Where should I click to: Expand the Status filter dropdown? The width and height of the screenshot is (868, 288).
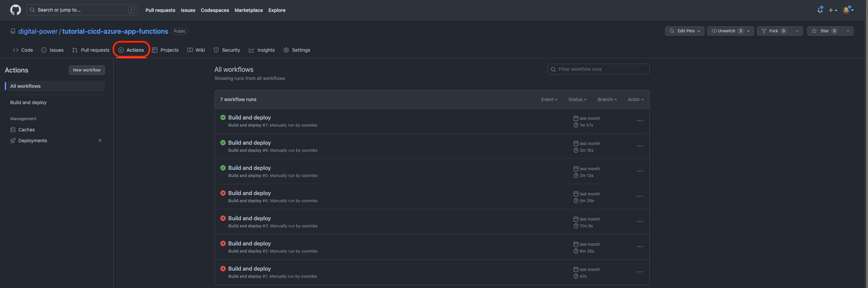pyautogui.click(x=577, y=99)
